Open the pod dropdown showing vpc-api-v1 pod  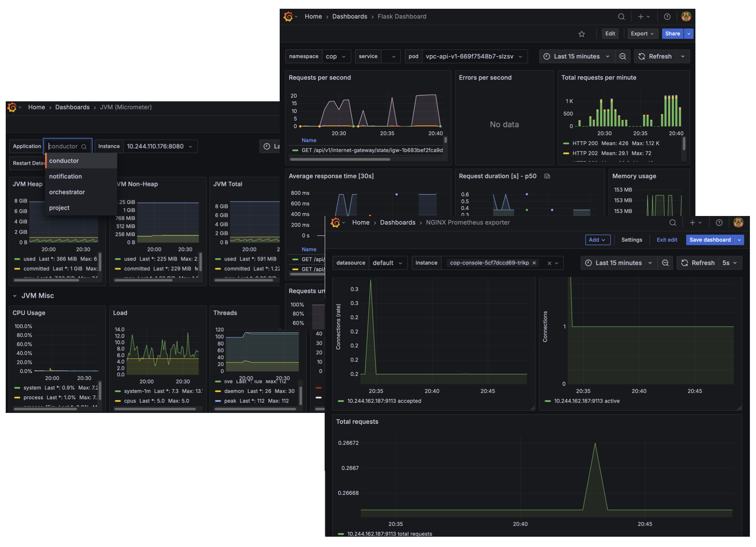coord(472,56)
